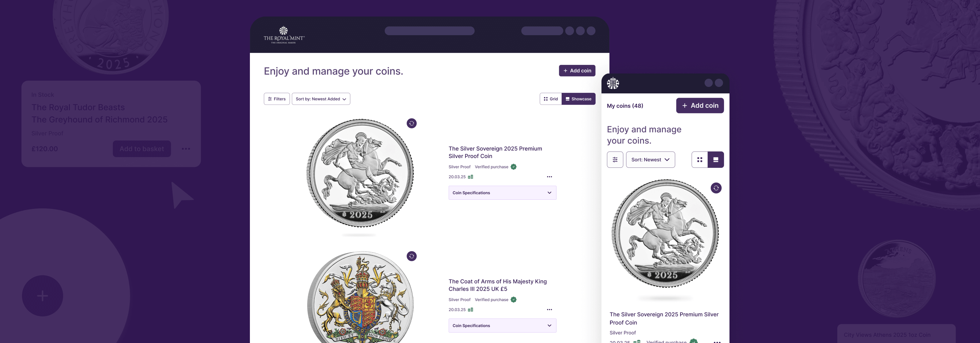Expand Coin Specifications for Coat of Arms coin
Image resolution: width=980 pixels, height=343 pixels.
(x=502, y=326)
